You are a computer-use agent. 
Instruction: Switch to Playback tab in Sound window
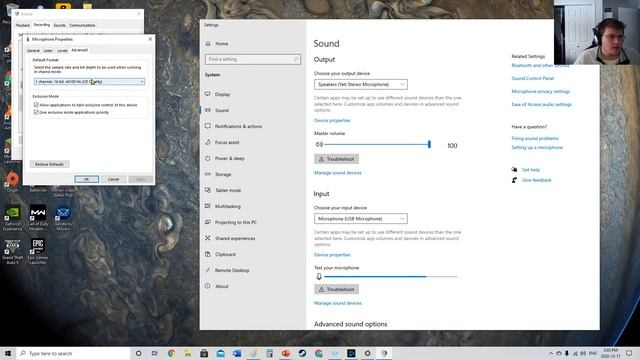coord(23,25)
